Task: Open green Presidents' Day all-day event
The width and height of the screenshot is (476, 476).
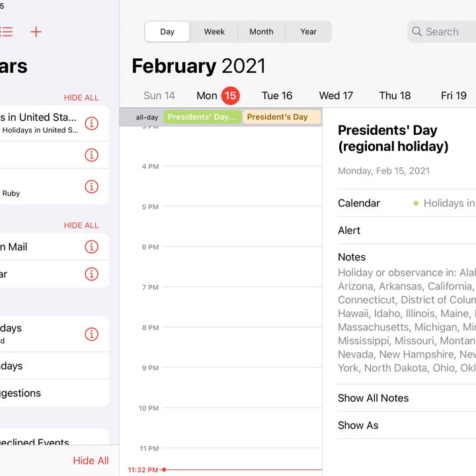Action: [202, 117]
